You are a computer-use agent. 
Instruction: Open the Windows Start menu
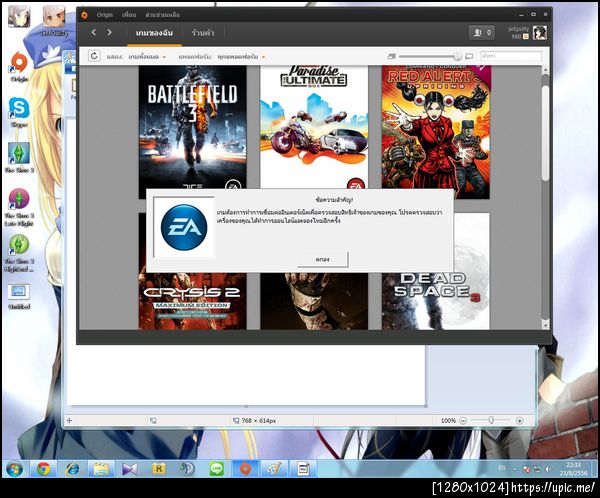point(15,469)
